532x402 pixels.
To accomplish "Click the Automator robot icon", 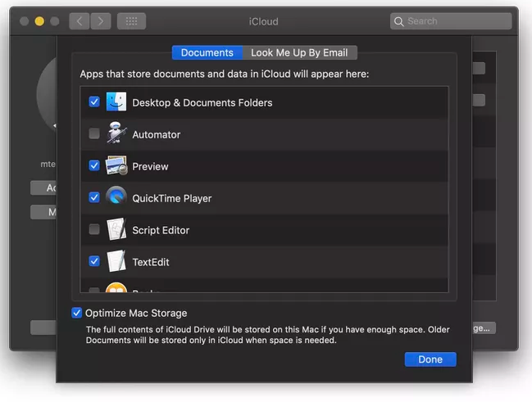I will 116,133.
